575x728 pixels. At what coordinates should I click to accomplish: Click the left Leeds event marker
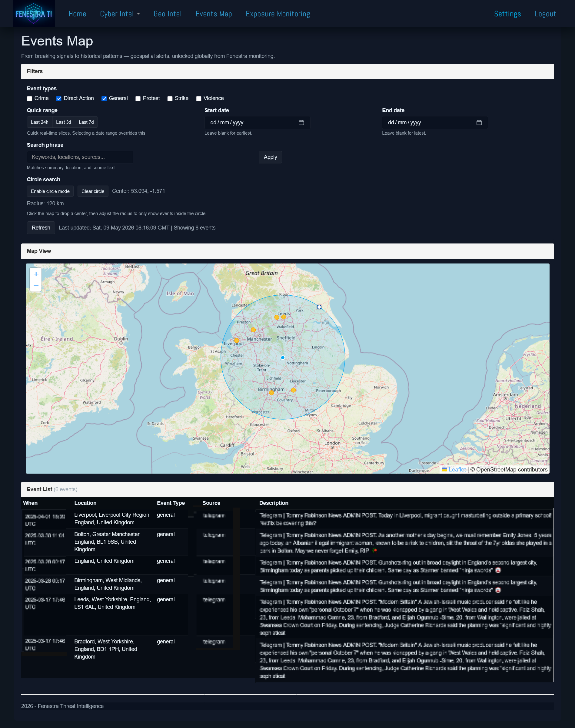point(277,317)
